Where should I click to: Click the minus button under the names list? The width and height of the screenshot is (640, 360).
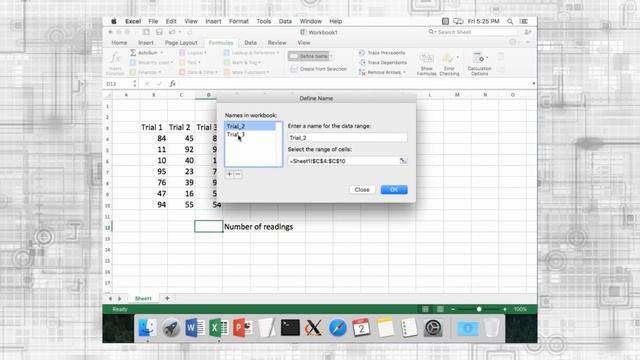pos(238,174)
